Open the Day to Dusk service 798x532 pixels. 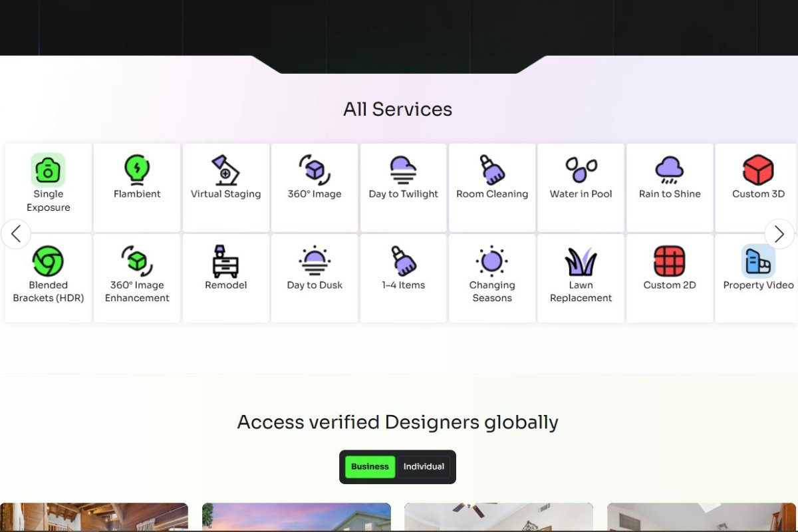[315, 262]
